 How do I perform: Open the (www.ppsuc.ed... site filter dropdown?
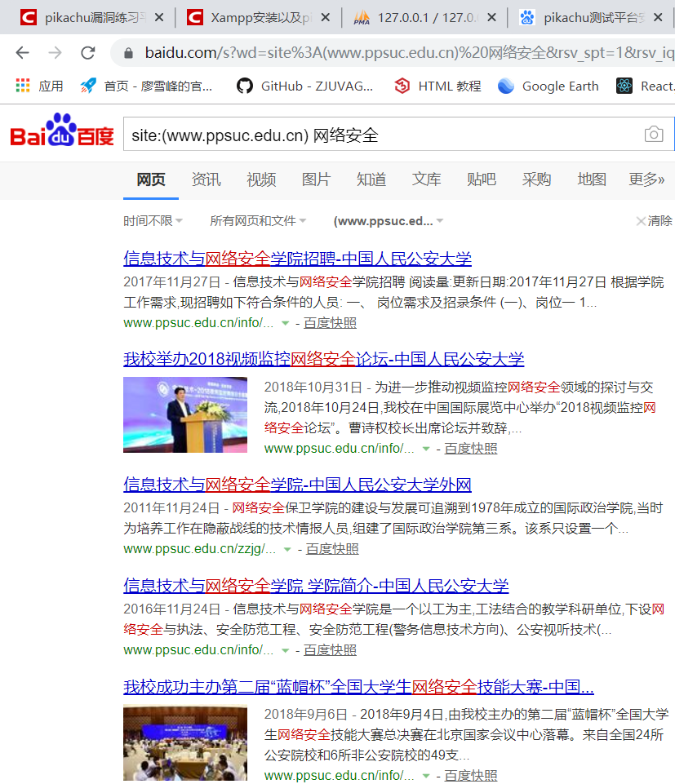(x=389, y=220)
